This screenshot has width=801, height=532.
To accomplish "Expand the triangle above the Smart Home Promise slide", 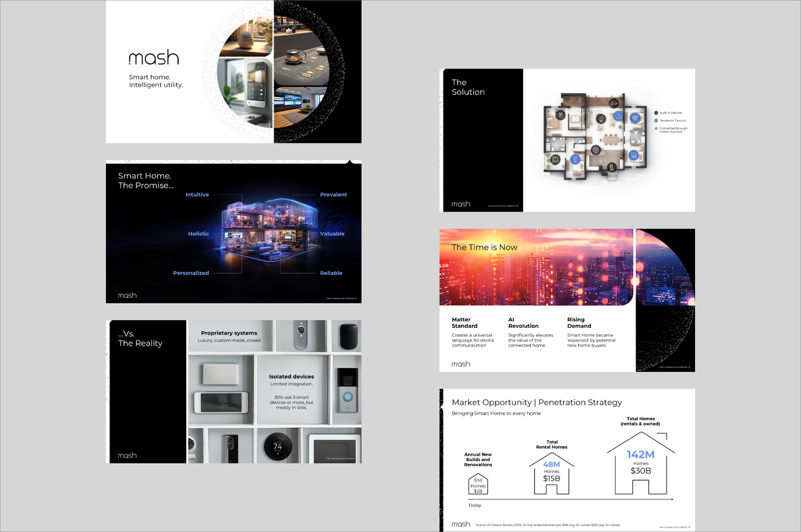I will [350, 161].
